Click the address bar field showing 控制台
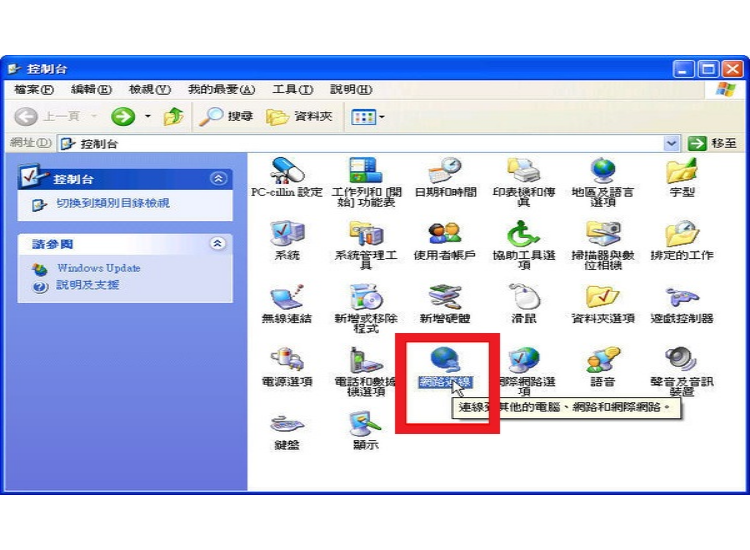The height and width of the screenshot is (550, 750). (360, 144)
